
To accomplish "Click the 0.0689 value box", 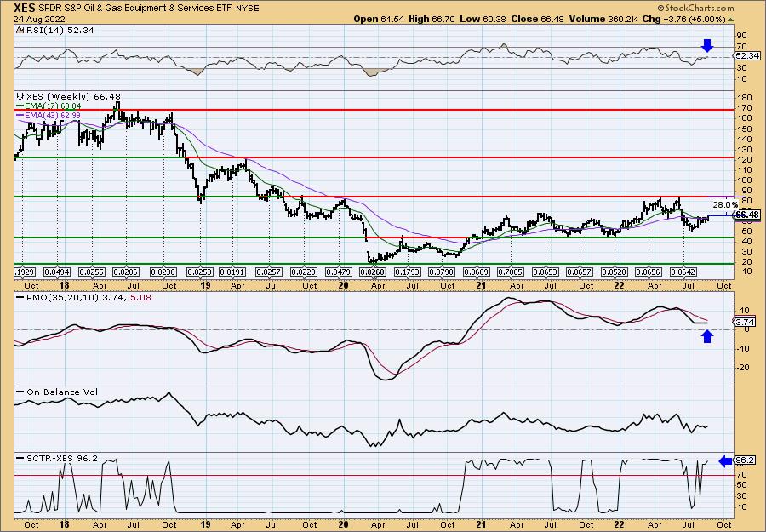I will [x=477, y=272].
